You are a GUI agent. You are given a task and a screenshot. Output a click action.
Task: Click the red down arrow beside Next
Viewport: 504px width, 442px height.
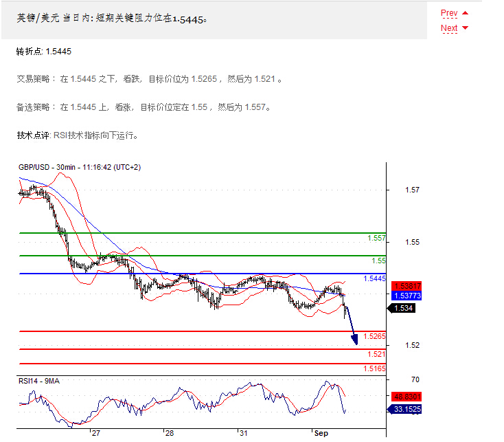465,28
